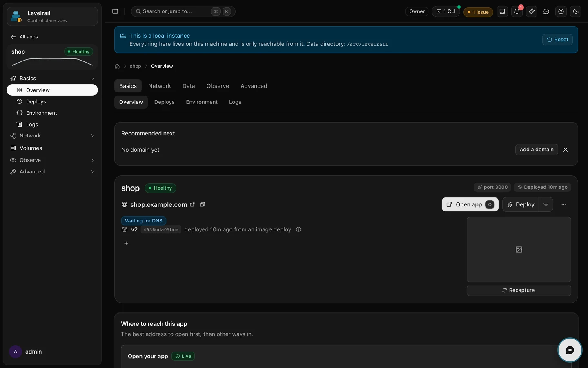Click the shop breadcrumb link

pyautogui.click(x=136, y=66)
